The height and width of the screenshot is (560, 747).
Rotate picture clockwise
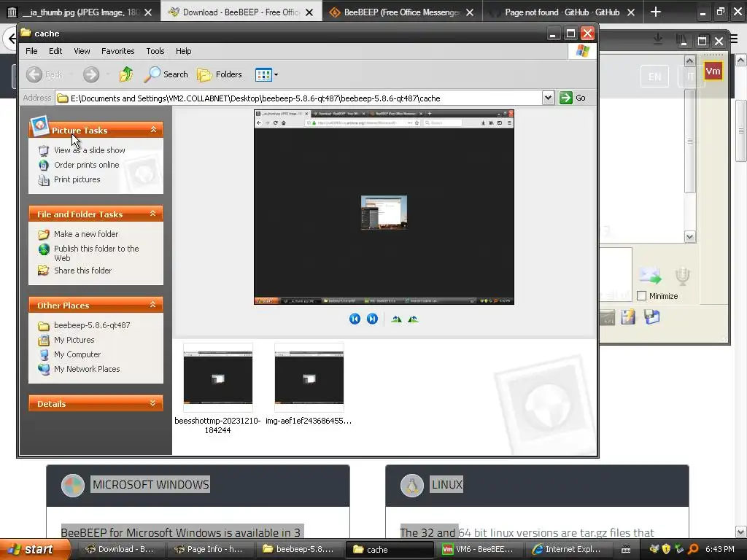396,319
